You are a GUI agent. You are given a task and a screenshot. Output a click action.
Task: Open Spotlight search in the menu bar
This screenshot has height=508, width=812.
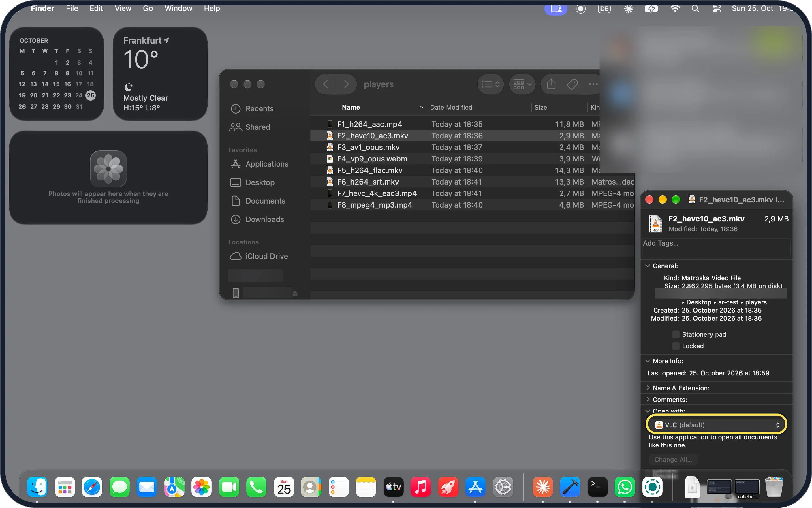coord(695,9)
